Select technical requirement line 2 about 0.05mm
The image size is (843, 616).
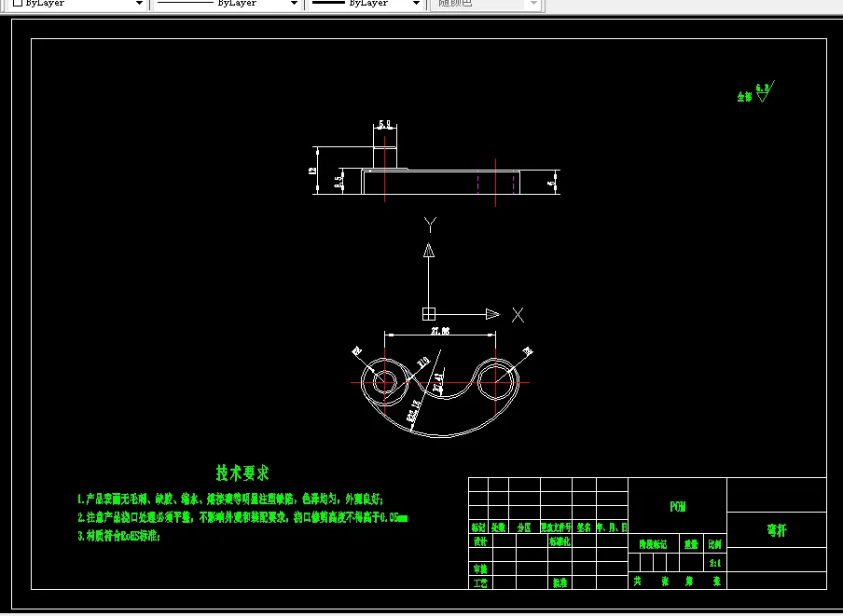242,517
